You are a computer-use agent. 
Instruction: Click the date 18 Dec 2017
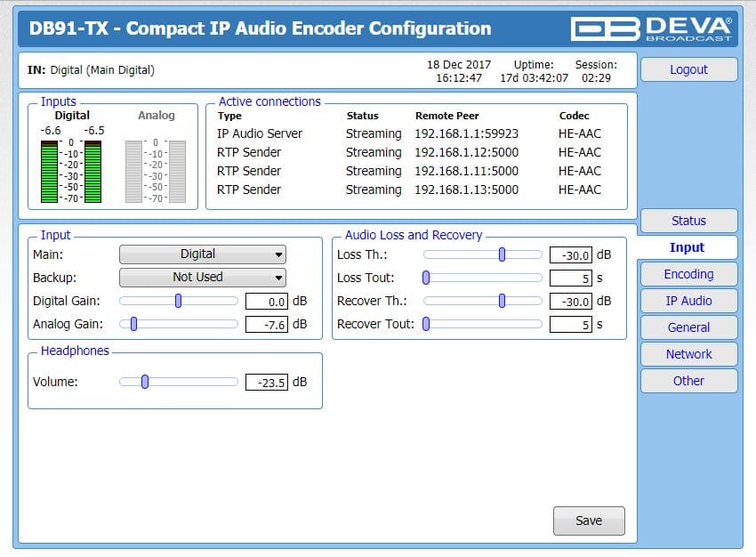point(459,65)
